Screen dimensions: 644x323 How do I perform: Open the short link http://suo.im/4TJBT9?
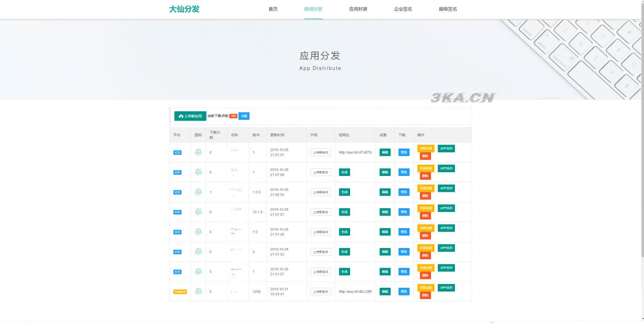(355, 152)
